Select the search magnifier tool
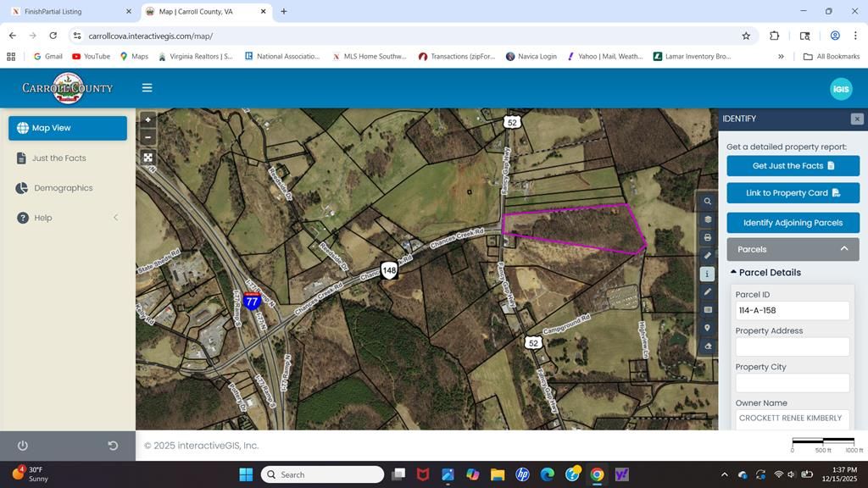The height and width of the screenshot is (488, 868). click(x=708, y=201)
